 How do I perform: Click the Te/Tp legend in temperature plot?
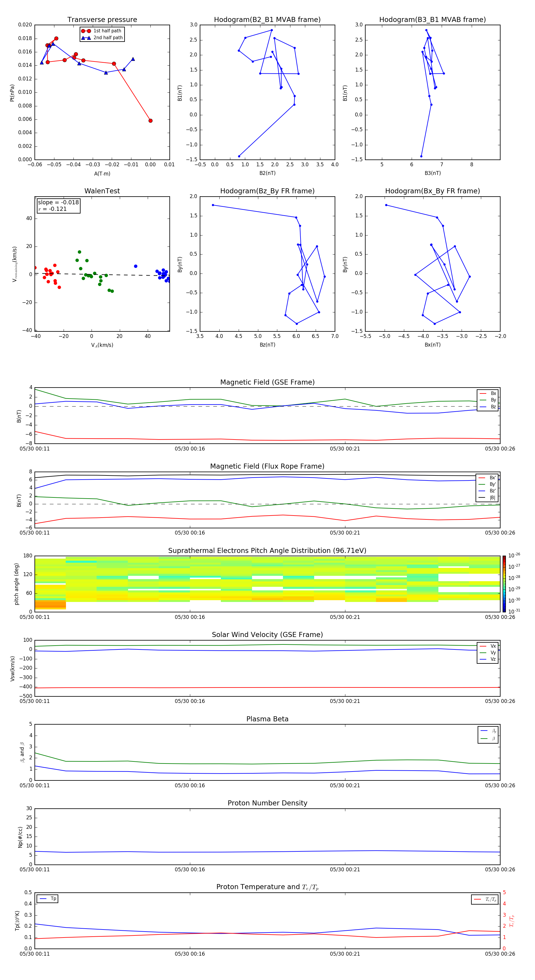tap(485, 899)
